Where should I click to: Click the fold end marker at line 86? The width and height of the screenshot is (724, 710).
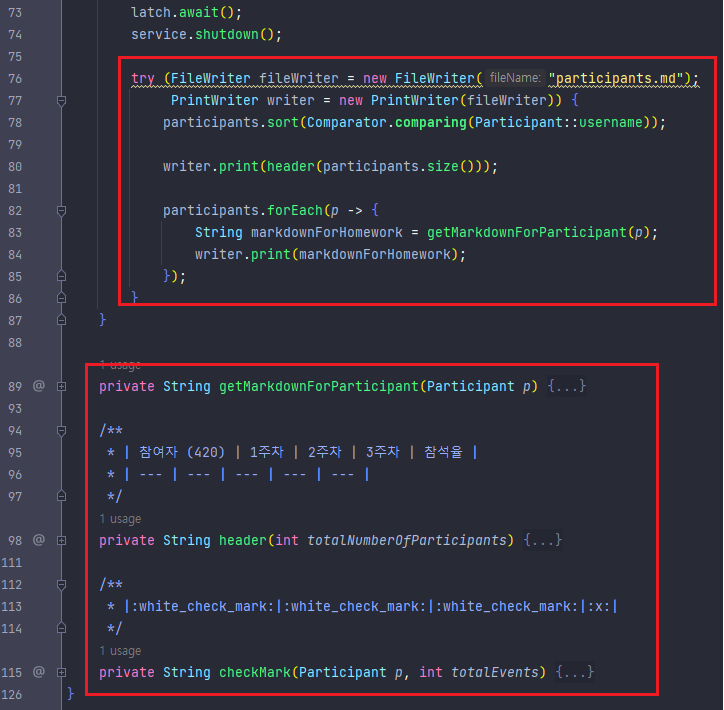tap(61, 298)
